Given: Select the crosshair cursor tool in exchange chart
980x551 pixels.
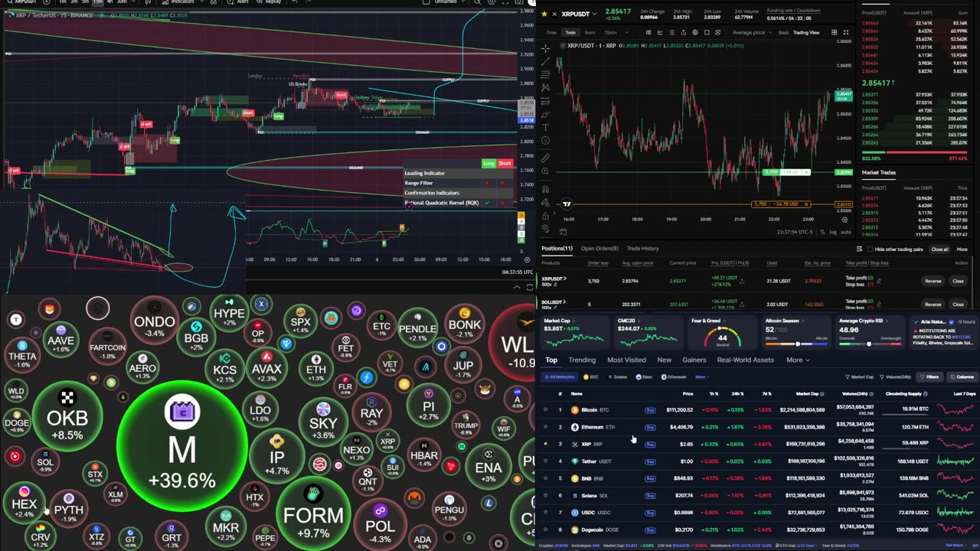Looking at the screenshot, I should pos(545,47).
